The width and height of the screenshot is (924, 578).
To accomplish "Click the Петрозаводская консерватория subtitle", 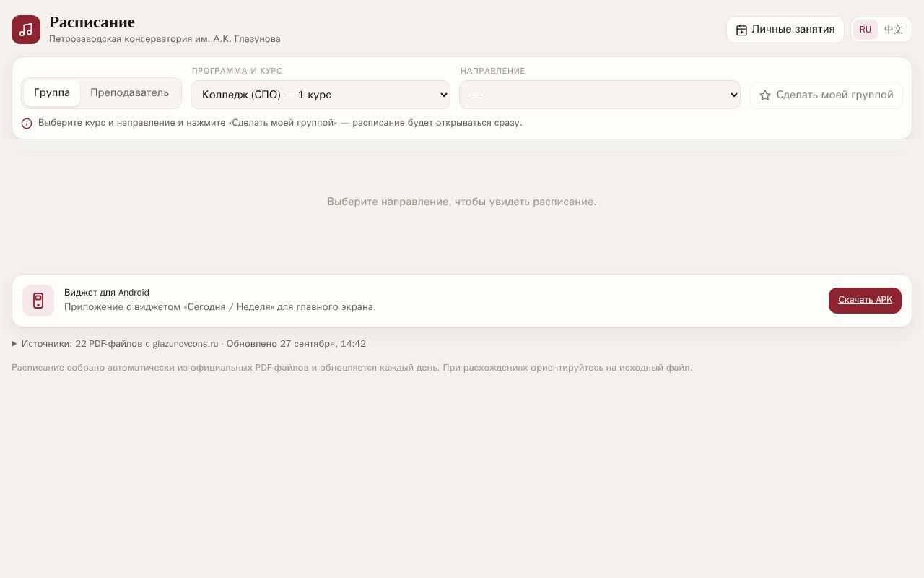I will pos(165,39).
